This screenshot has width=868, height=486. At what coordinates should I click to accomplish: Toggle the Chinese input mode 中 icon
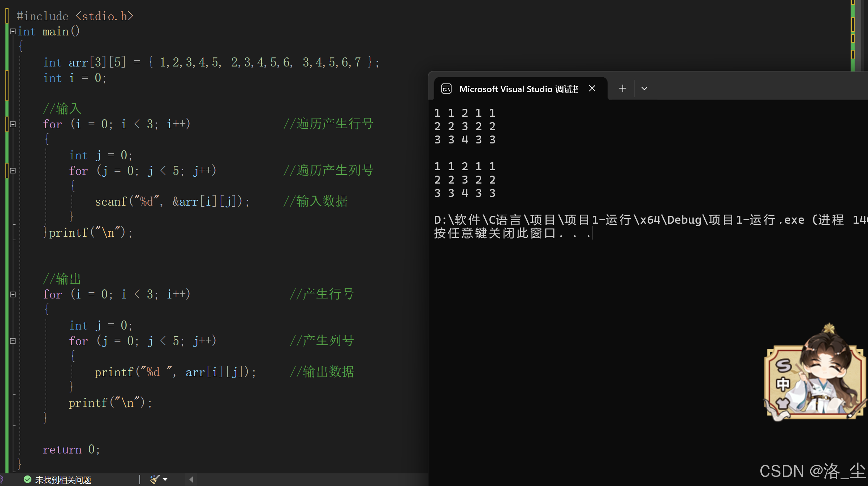(783, 384)
